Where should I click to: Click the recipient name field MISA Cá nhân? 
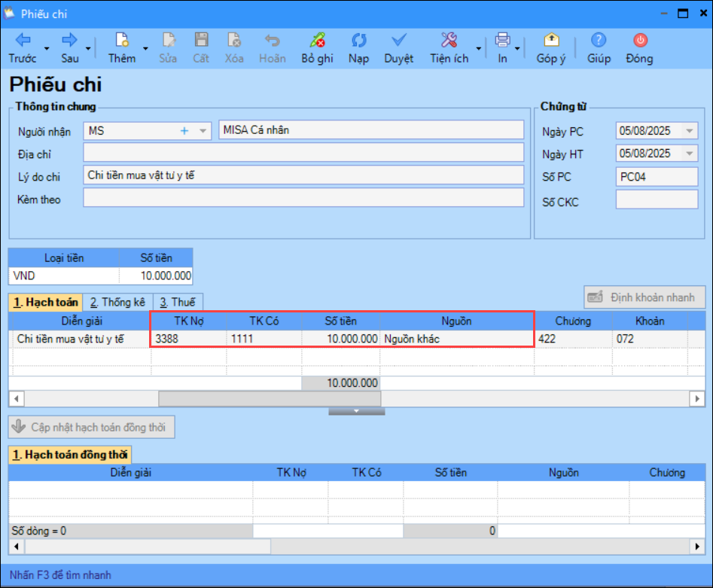click(371, 130)
